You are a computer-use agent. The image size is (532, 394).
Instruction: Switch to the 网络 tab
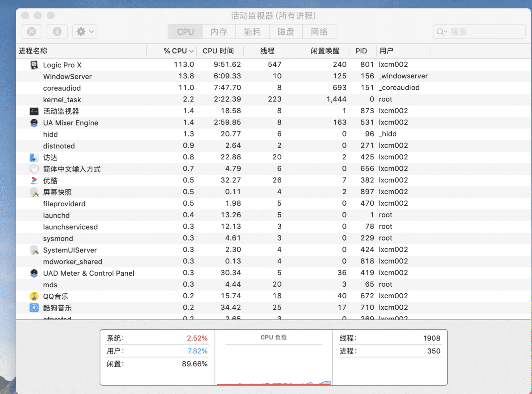[320, 32]
